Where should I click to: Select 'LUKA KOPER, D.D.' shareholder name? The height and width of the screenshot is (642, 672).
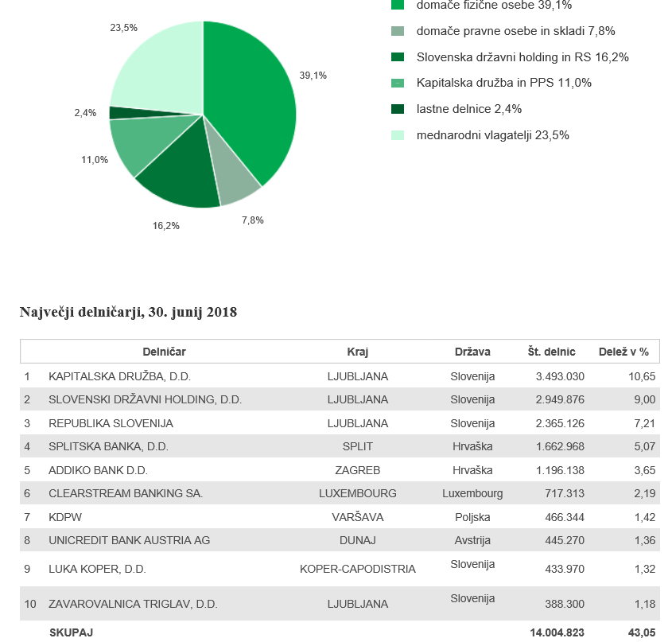coord(97,569)
